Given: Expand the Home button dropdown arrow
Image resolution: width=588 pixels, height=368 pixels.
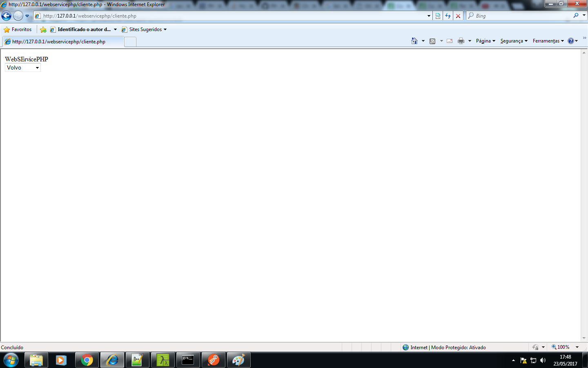Looking at the screenshot, I should click(x=423, y=41).
